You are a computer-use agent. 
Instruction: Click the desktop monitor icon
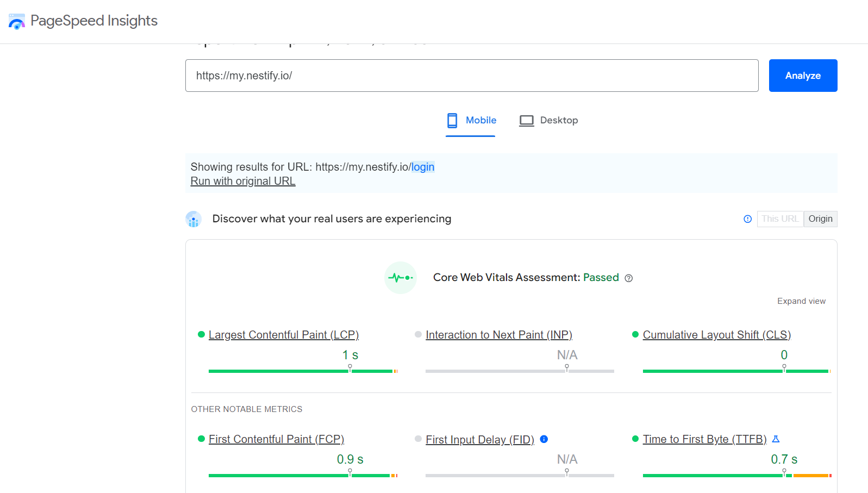526,121
